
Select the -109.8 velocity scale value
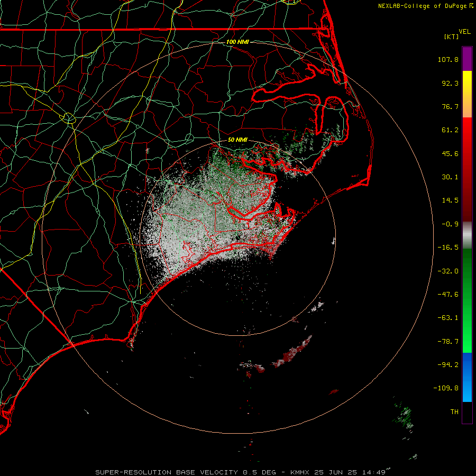click(446, 388)
